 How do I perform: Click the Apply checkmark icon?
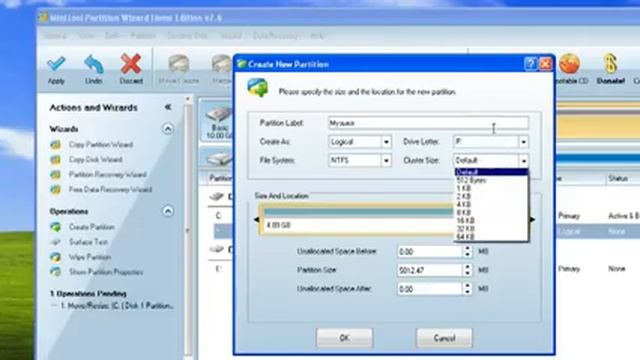pos(56,64)
